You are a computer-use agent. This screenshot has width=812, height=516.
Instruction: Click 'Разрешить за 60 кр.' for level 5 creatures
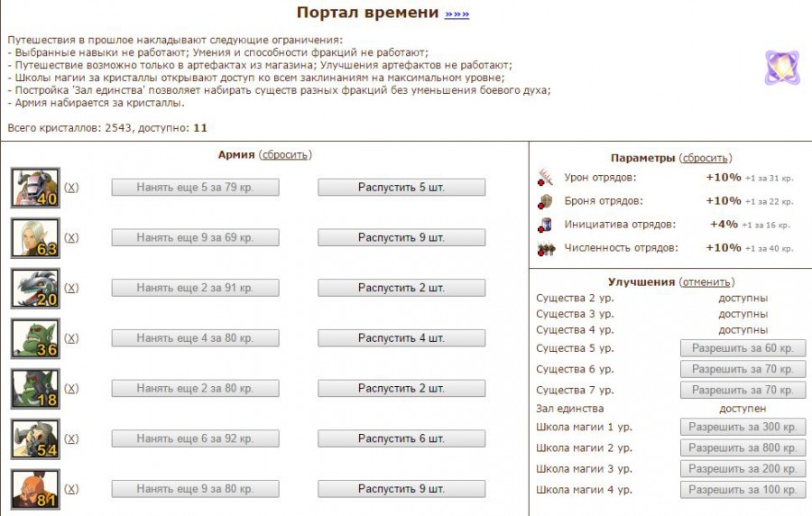pyautogui.click(x=743, y=348)
